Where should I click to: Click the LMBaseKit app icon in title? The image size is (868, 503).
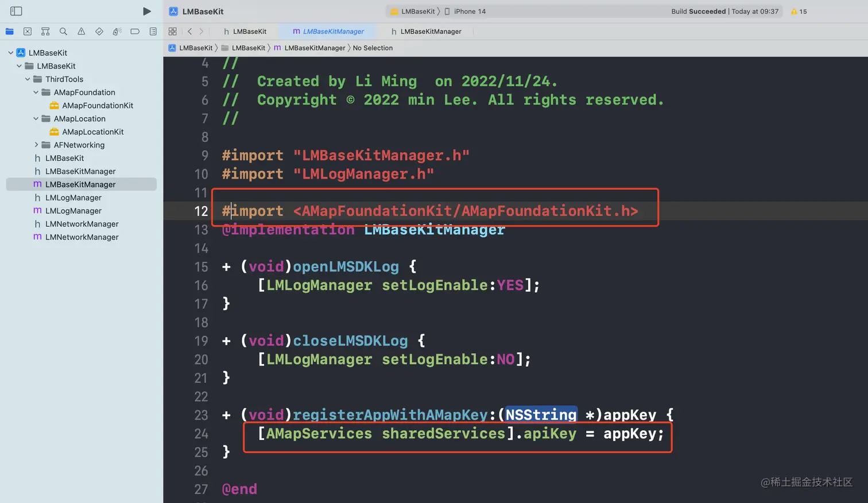(173, 11)
